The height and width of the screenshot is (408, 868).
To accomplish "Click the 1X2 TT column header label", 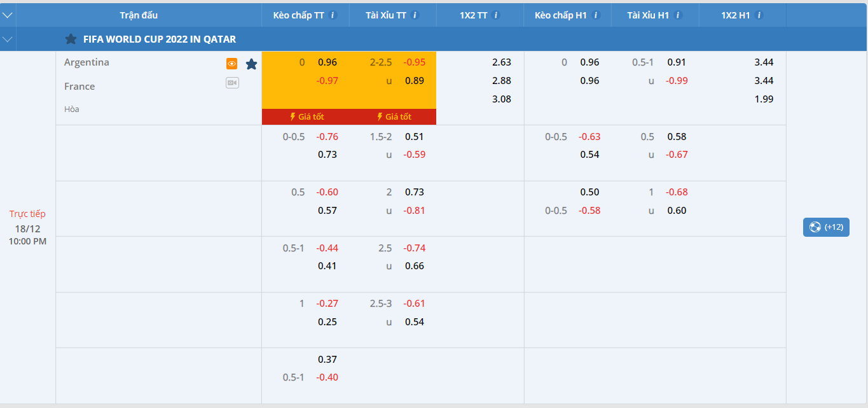I will [x=474, y=15].
